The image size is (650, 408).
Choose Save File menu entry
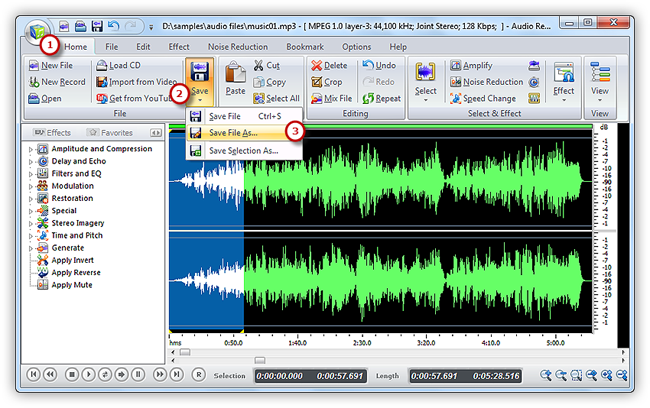(x=244, y=117)
